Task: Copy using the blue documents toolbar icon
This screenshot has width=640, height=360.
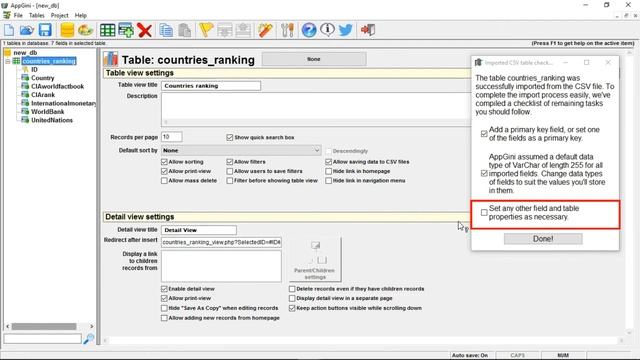Action: coord(166,30)
